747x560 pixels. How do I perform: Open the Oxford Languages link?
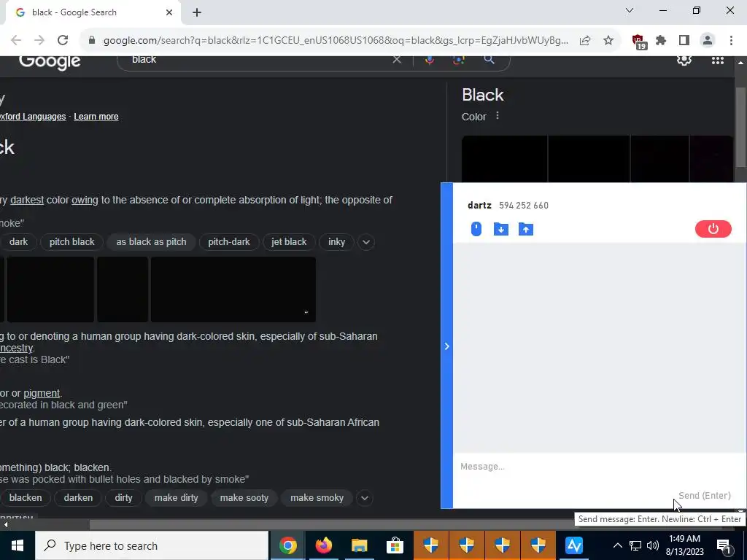33,117
